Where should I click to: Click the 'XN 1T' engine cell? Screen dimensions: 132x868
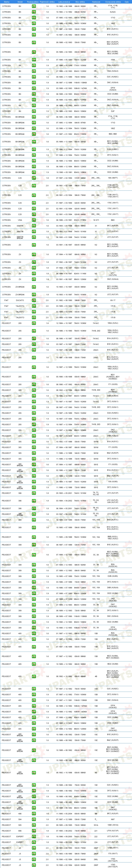113,300
